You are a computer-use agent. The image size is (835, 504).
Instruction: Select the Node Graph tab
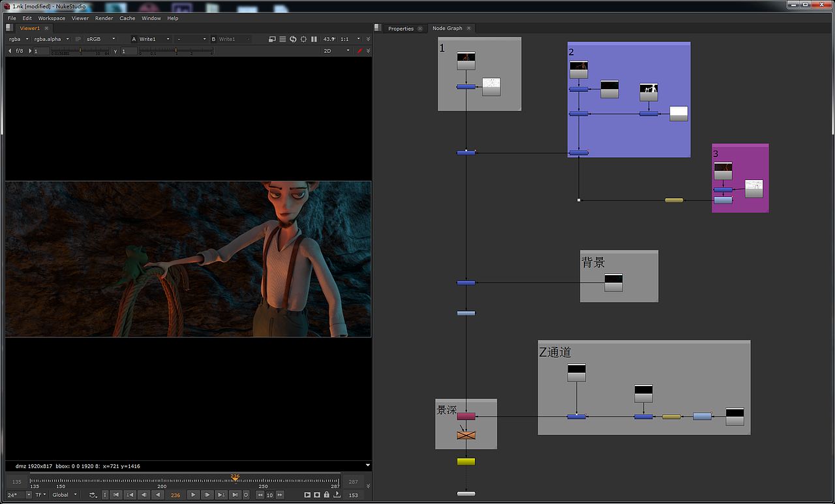tap(448, 29)
